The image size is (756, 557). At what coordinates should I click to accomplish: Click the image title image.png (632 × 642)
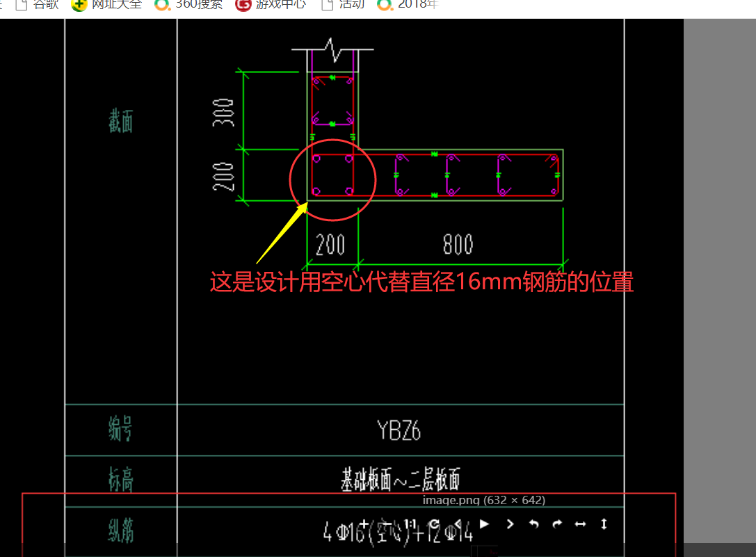(x=484, y=500)
